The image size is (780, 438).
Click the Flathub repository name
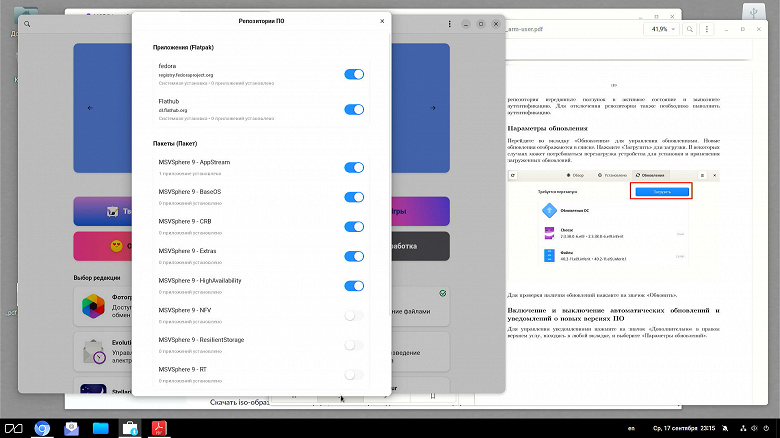(x=169, y=101)
